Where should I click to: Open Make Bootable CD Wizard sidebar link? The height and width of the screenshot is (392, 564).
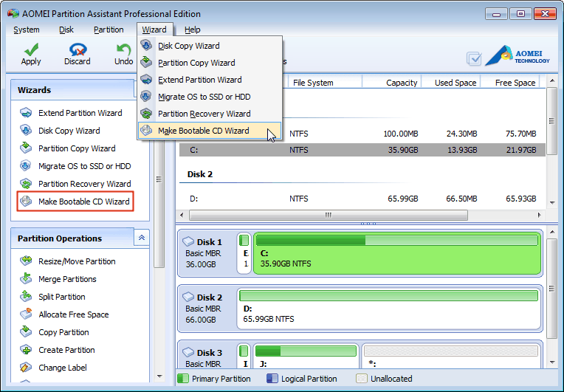(x=84, y=202)
